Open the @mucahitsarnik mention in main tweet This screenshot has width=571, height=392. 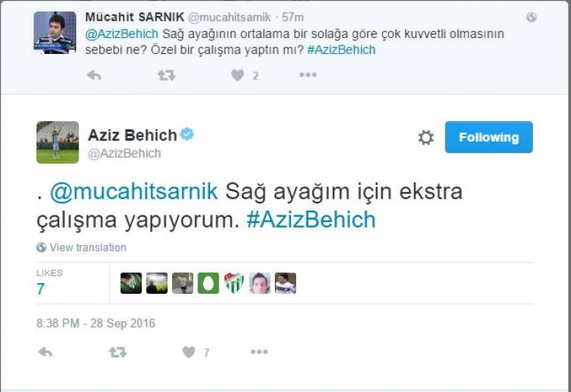pos(134,192)
